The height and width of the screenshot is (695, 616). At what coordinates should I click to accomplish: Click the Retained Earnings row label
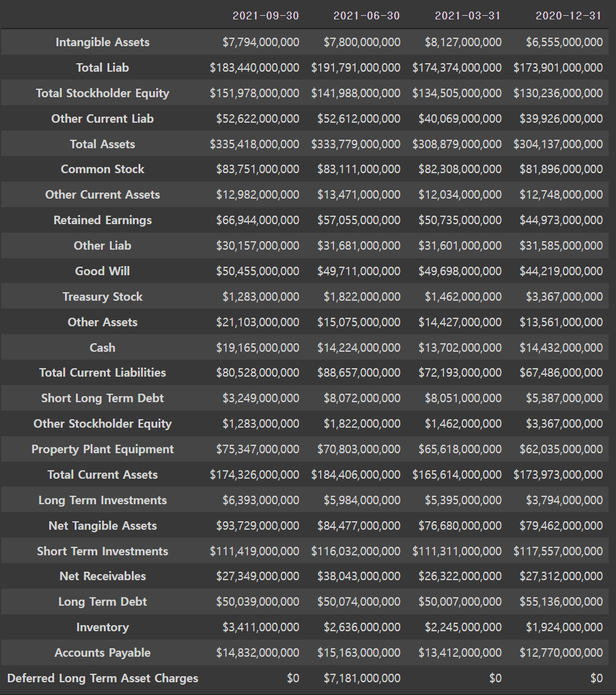click(103, 221)
